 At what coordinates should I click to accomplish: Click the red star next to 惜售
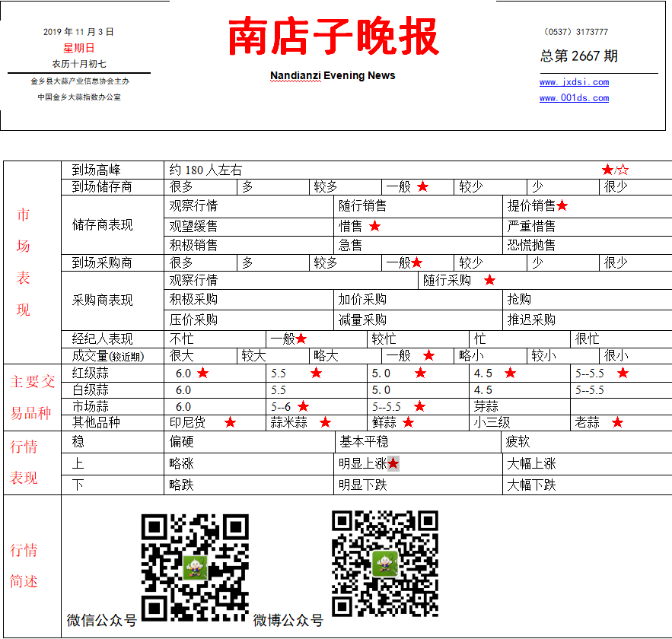click(x=374, y=226)
